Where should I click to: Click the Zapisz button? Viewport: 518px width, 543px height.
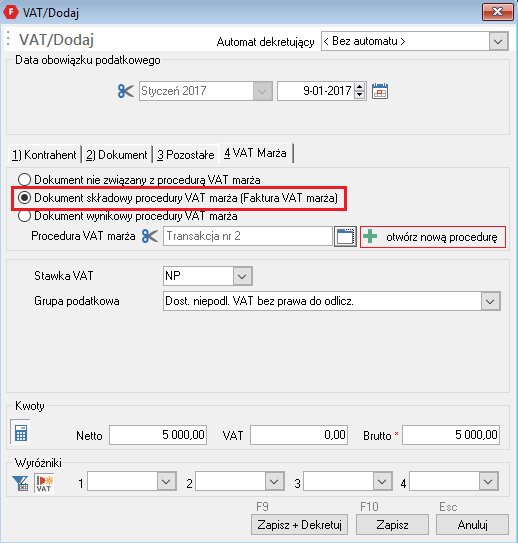click(x=392, y=525)
